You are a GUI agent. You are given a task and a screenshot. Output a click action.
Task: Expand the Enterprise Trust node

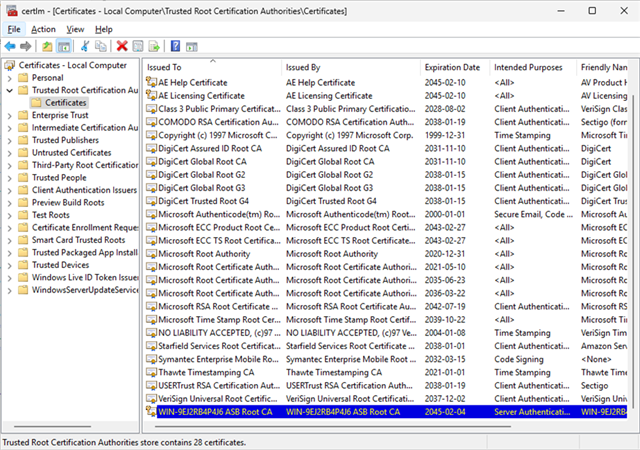[10, 116]
